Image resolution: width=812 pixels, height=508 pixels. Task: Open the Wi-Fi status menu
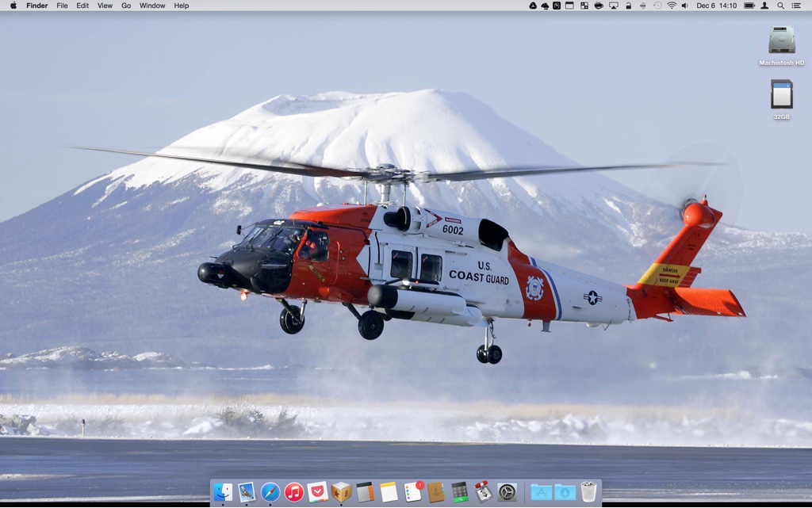pyautogui.click(x=672, y=6)
